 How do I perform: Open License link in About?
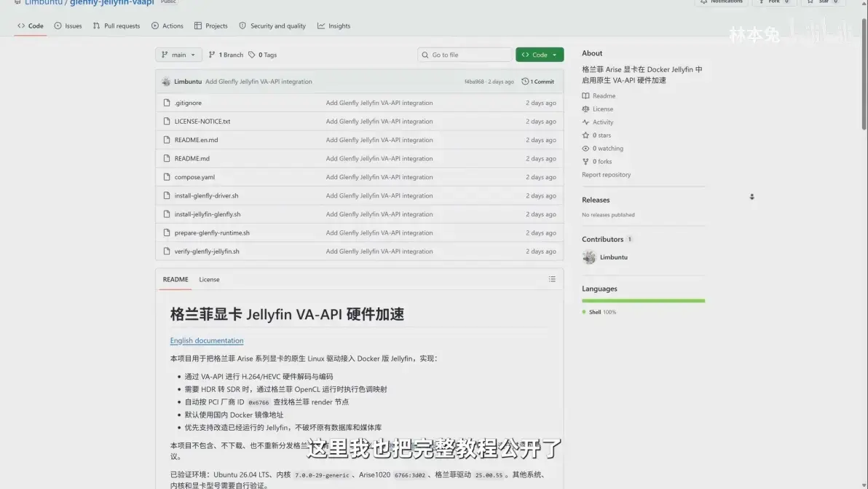(x=597, y=109)
